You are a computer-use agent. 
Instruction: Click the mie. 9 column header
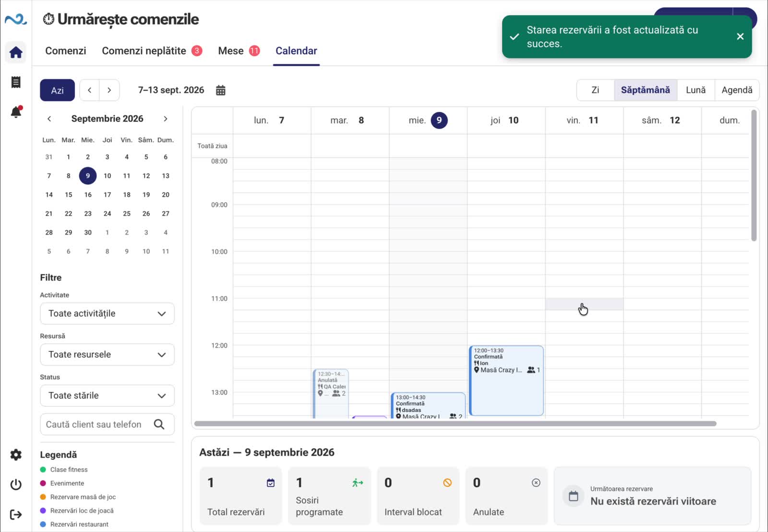[428, 121]
